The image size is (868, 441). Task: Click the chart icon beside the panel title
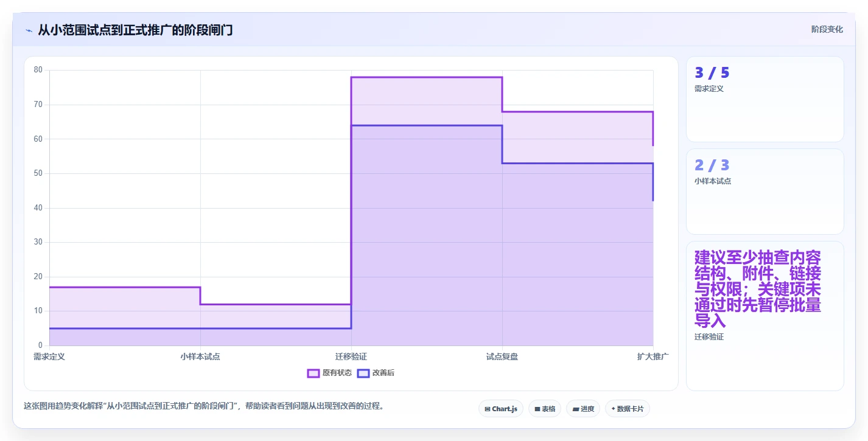(29, 30)
